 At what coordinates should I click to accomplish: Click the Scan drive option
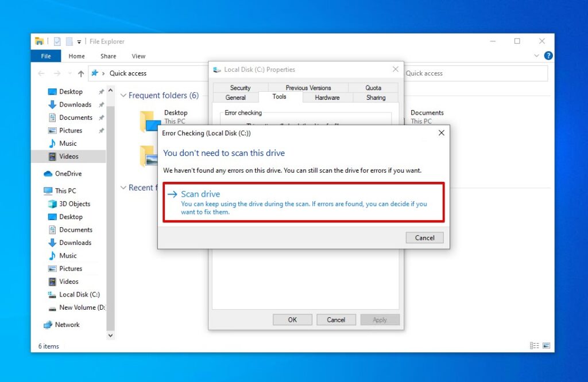click(x=200, y=194)
